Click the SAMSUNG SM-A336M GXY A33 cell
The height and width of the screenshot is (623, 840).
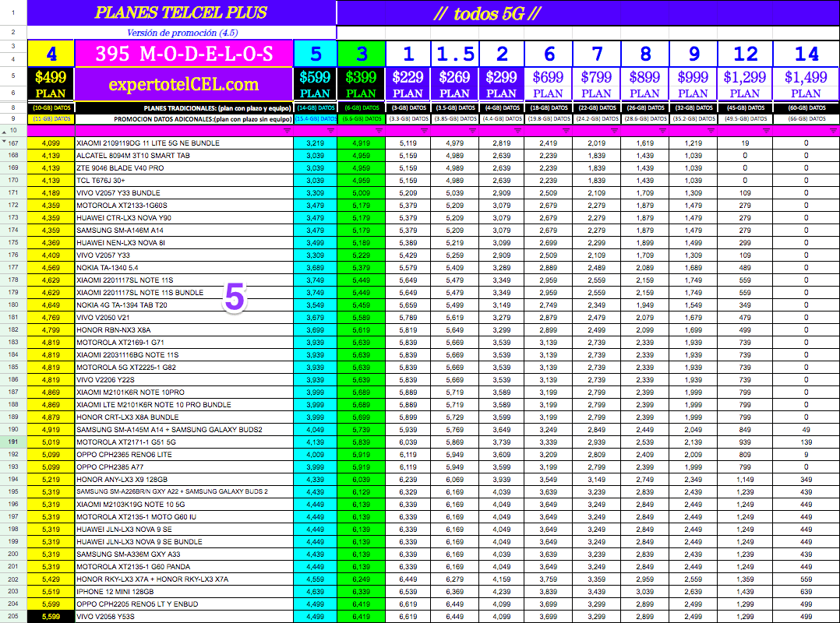184,554
